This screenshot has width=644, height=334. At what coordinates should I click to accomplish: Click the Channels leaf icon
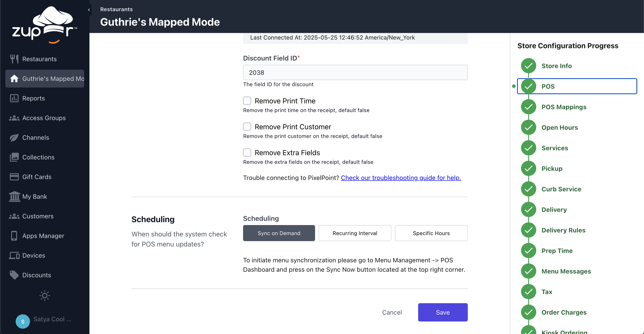14,138
